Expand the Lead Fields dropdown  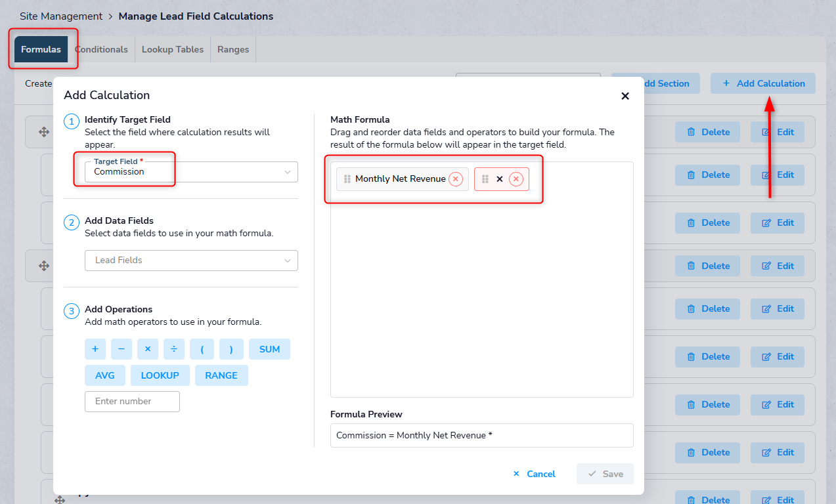(191, 261)
